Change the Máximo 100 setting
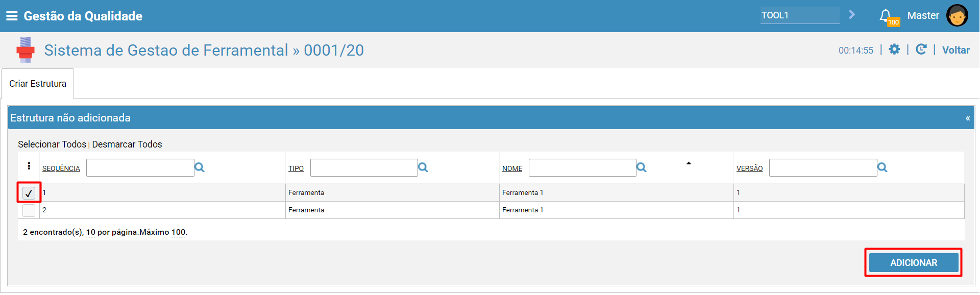Image resolution: width=980 pixels, height=295 pixels. [178, 232]
